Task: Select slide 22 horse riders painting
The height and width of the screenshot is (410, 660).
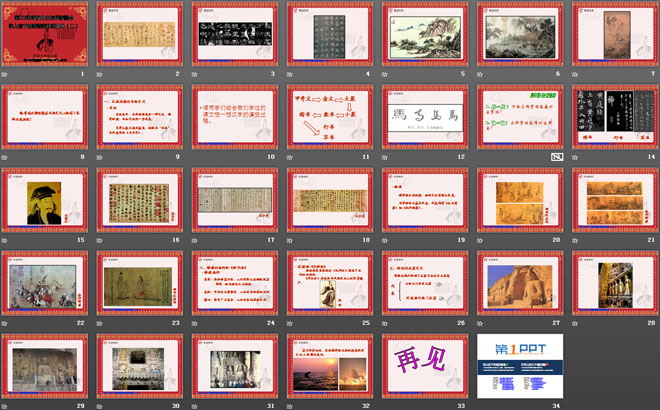Action: tap(45, 283)
